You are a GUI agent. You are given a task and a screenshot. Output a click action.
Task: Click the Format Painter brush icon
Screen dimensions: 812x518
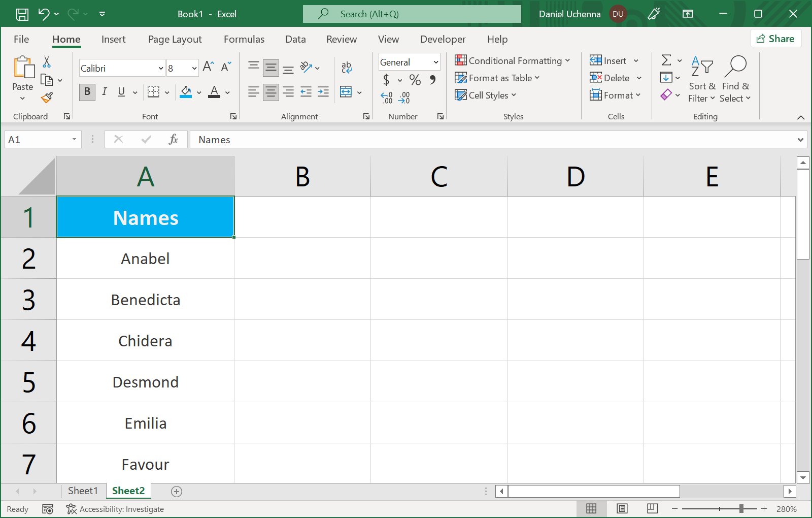pyautogui.click(x=47, y=98)
